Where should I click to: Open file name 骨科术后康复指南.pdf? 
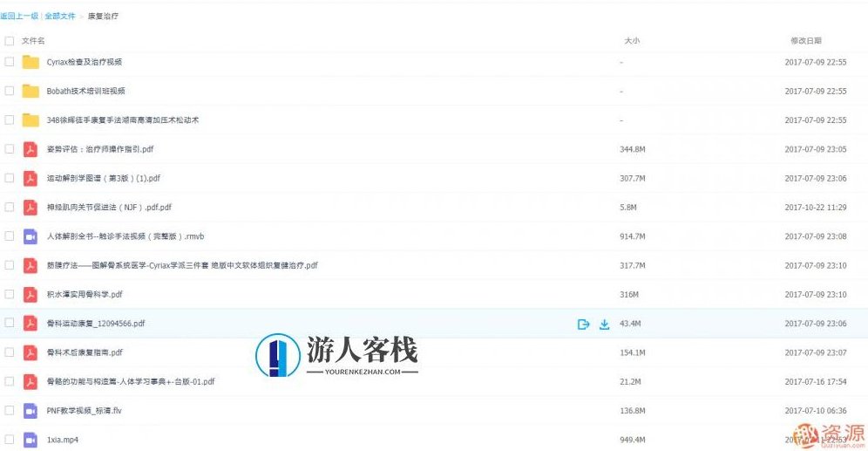click(x=85, y=352)
